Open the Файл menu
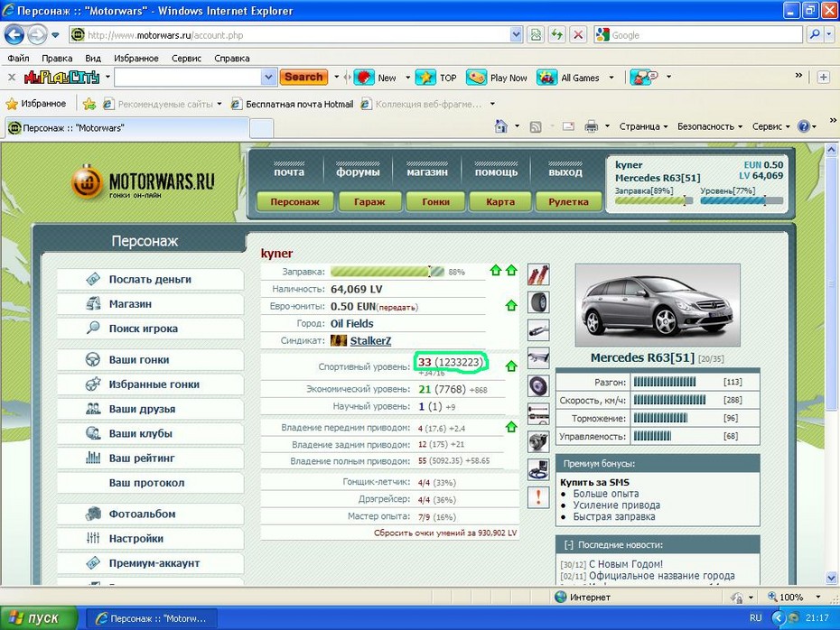Screen dimensions: 840x630 (x=18, y=58)
